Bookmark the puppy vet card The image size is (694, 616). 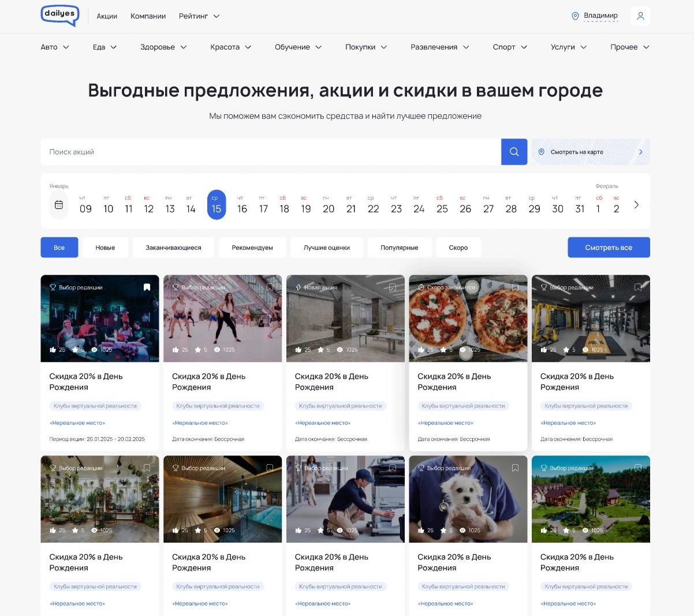click(515, 468)
